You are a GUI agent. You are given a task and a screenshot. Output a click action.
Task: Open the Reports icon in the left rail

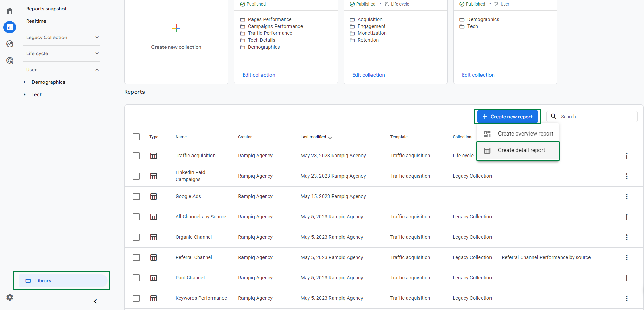pyautogui.click(x=10, y=27)
